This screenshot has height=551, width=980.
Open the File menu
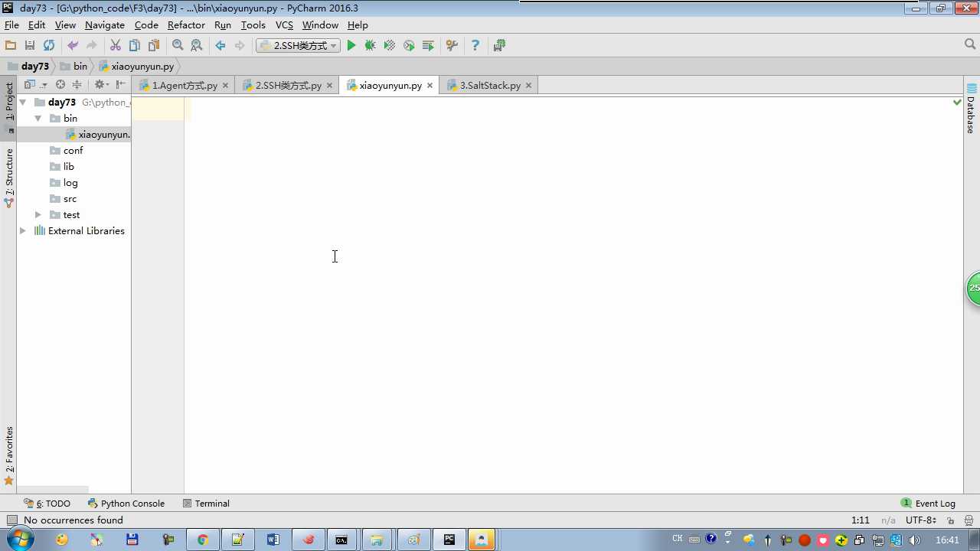pos(11,25)
